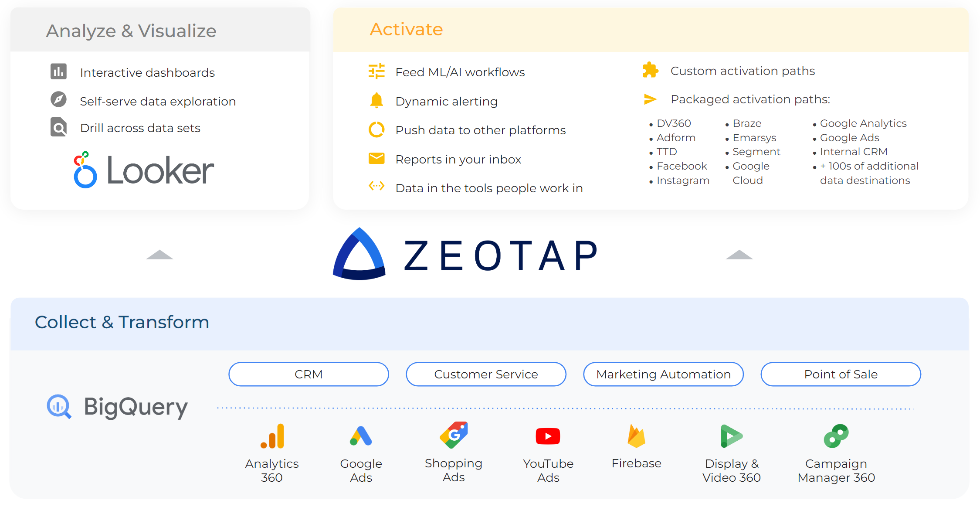Image resolution: width=980 pixels, height=507 pixels.
Task: Click the Feed ML/AI workflows sliders icon
Action: pyautogui.click(x=376, y=71)
